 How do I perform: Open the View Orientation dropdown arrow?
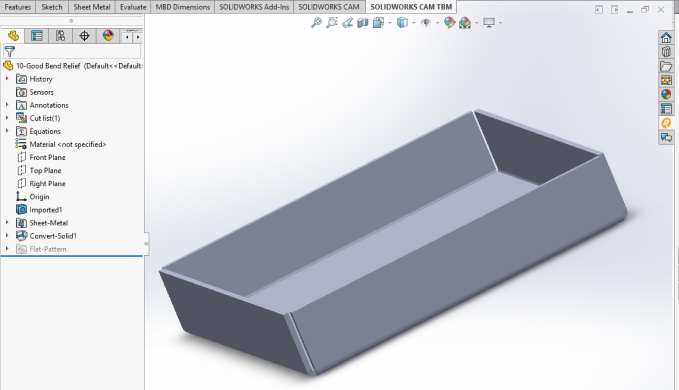390,23
